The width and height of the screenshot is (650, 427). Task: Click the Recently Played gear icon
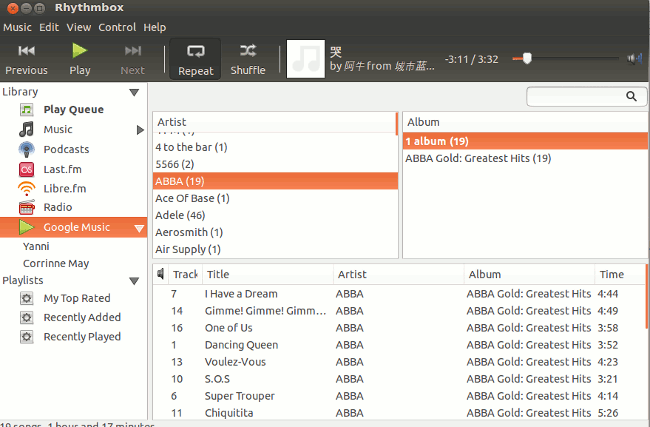(x=27, y=337)
